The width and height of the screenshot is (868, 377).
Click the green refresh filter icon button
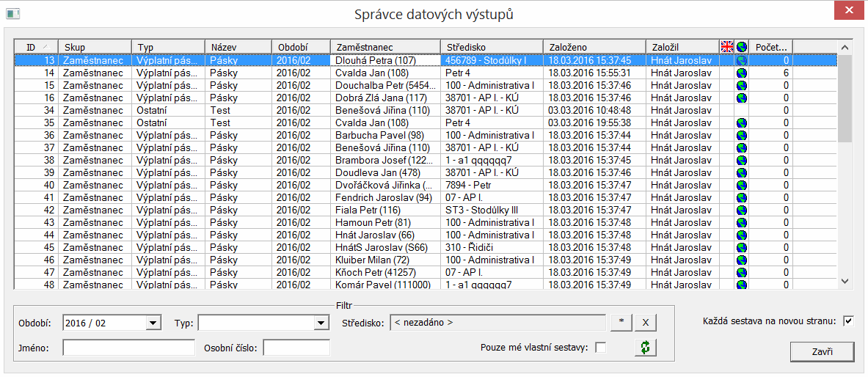[646, 347]
